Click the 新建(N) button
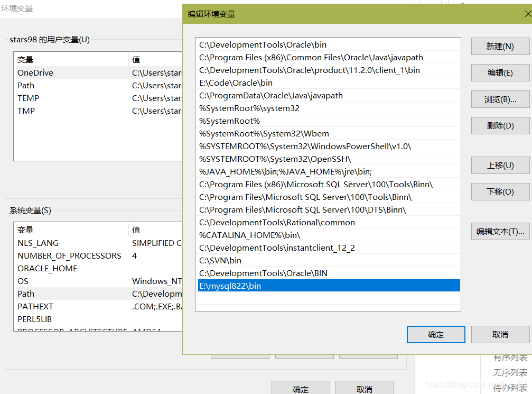The image size is (532, 394). (500, 47)
